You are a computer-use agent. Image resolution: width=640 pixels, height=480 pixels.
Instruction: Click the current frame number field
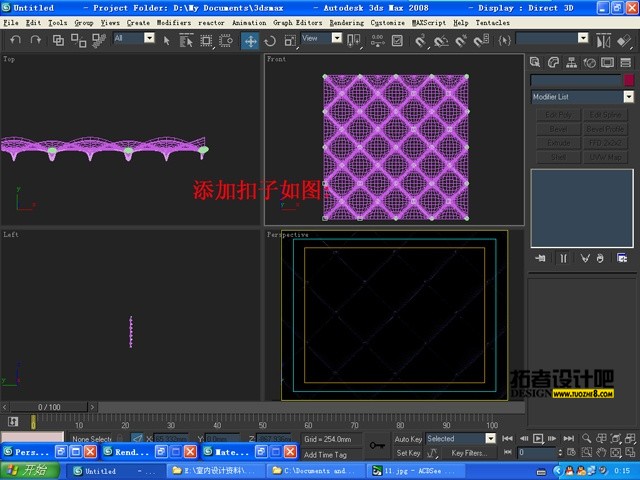click(536, 452)
